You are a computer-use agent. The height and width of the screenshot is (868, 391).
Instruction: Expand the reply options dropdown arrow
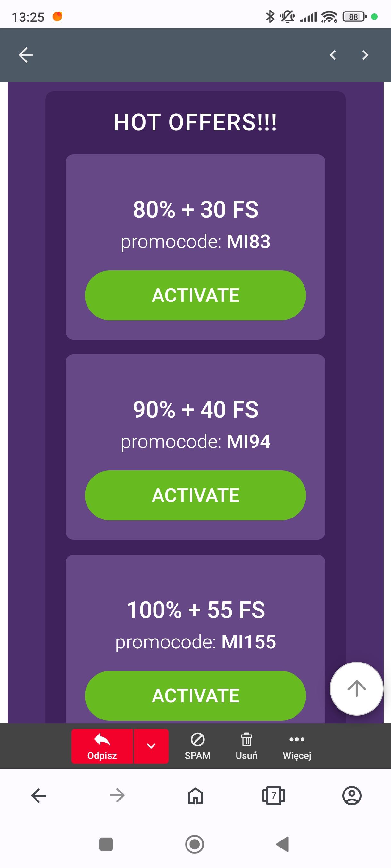pos(151,746)
